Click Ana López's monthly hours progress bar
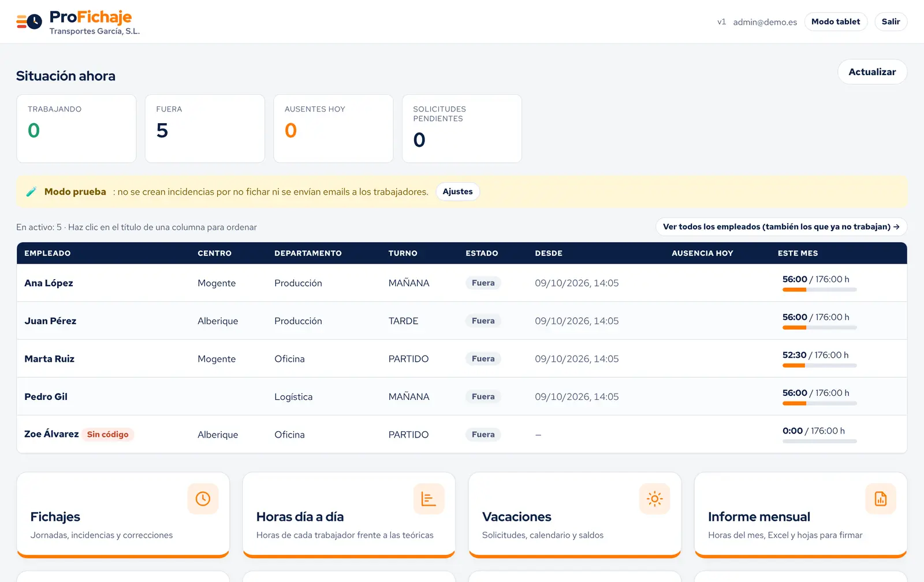Screen dimensions: 924x582 pos(819,290)
